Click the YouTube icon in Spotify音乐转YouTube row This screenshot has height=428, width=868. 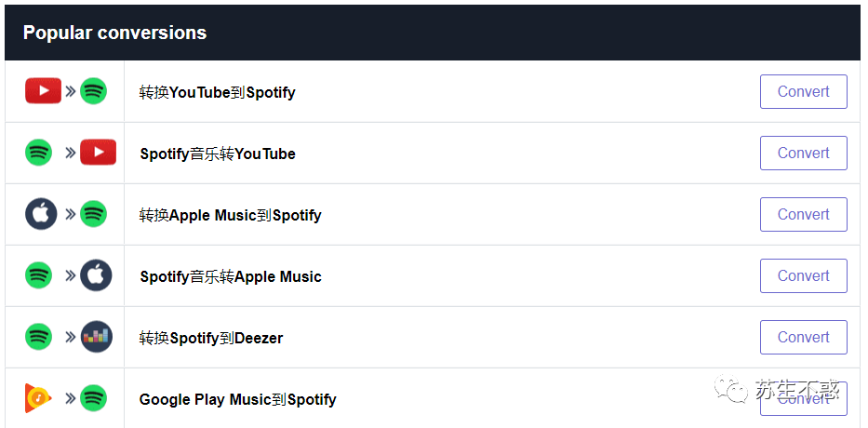98,152
